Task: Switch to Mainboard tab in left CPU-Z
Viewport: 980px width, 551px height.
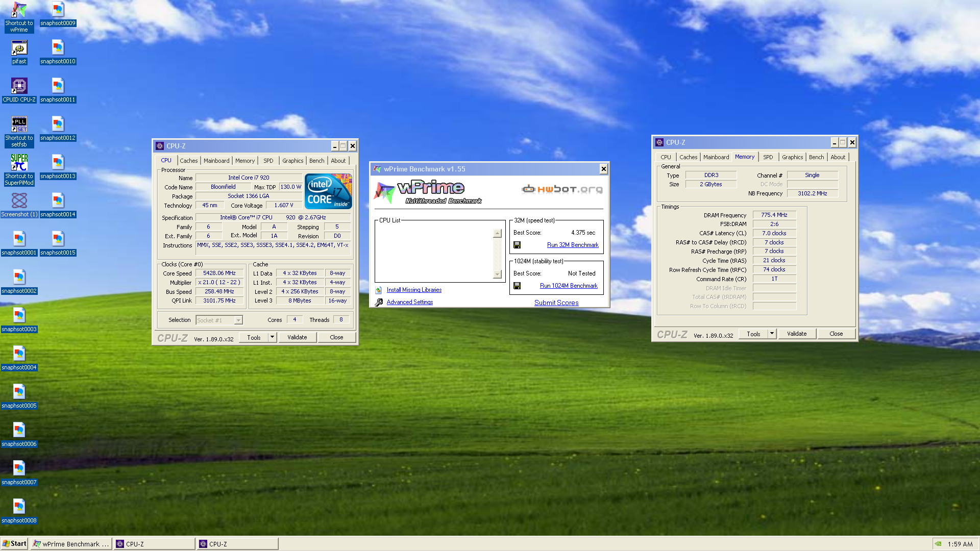Action: [216, 161]
